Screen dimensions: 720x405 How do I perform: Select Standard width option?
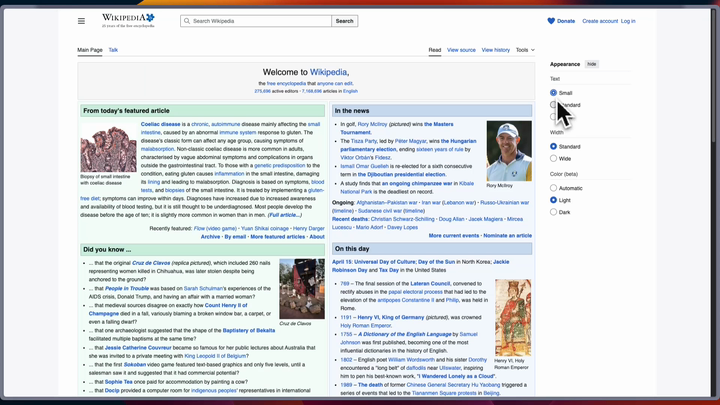coord(553,146)
